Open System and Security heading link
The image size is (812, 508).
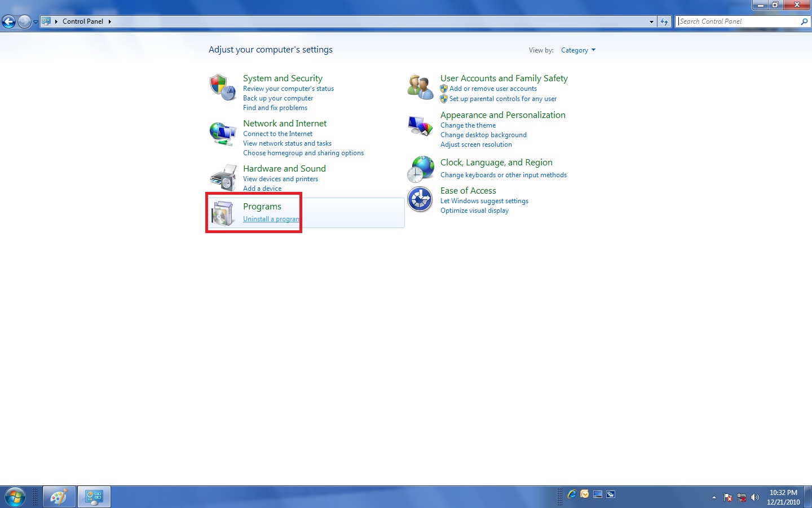pyautogui.click(x=283, y=78)
